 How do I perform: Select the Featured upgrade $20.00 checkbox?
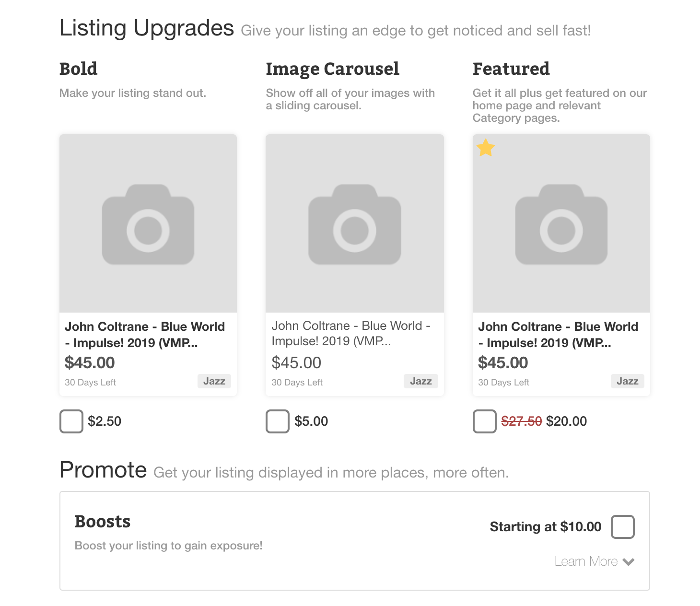tap(485, 421)
